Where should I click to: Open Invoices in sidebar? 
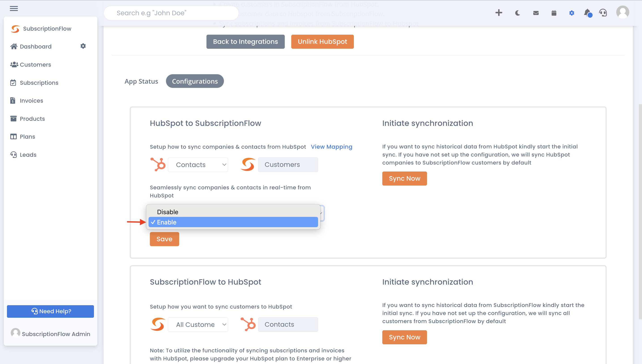31,100
